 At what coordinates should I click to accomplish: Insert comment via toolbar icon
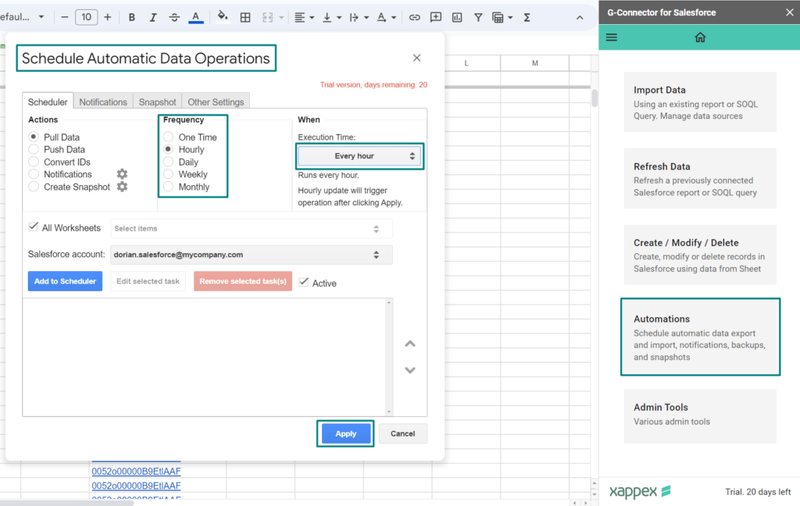pyautogui.click(x=436, y=17)
